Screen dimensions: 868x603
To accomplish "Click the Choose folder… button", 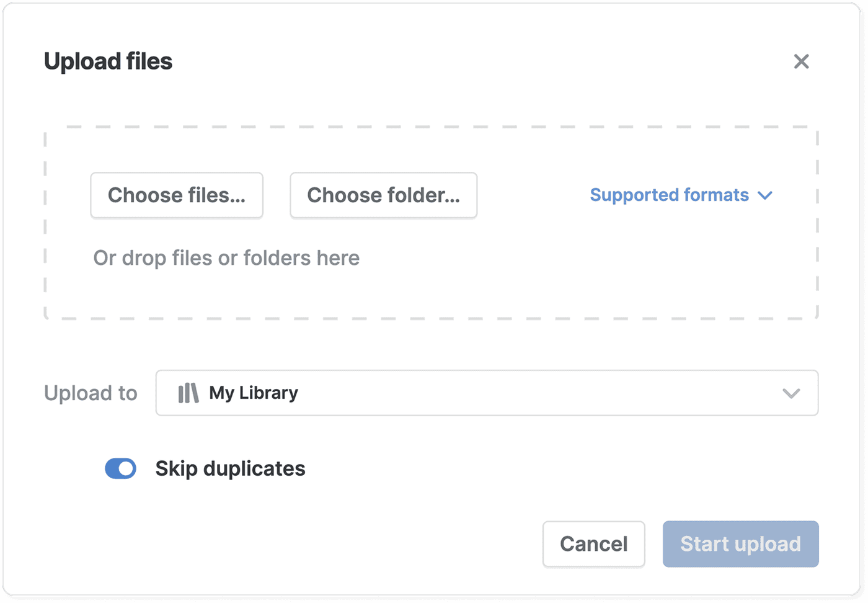I will pos(383,195).
